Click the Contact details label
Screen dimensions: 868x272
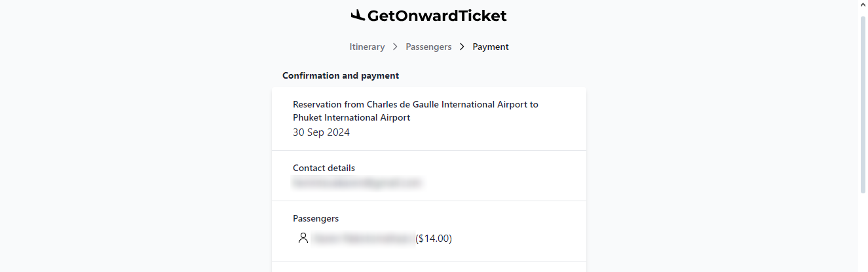pyautogui.click(x=324, y=168)
